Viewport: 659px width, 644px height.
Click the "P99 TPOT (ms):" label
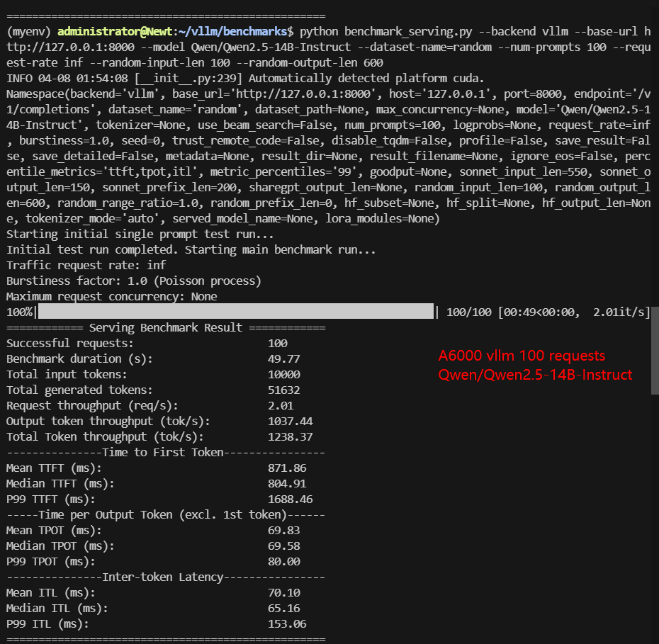click(x=51, y=562)
